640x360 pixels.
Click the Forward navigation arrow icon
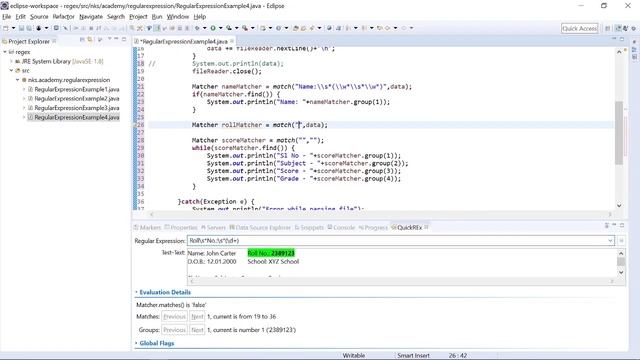point(404,28)
